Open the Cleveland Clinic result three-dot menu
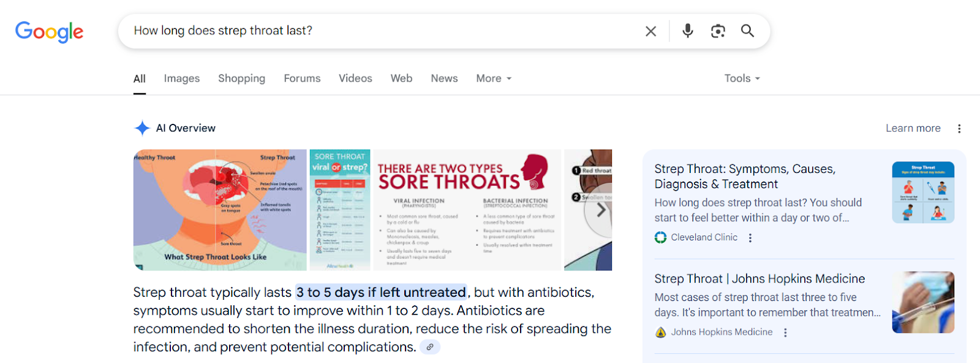980x363 pixels. point(750,238)
